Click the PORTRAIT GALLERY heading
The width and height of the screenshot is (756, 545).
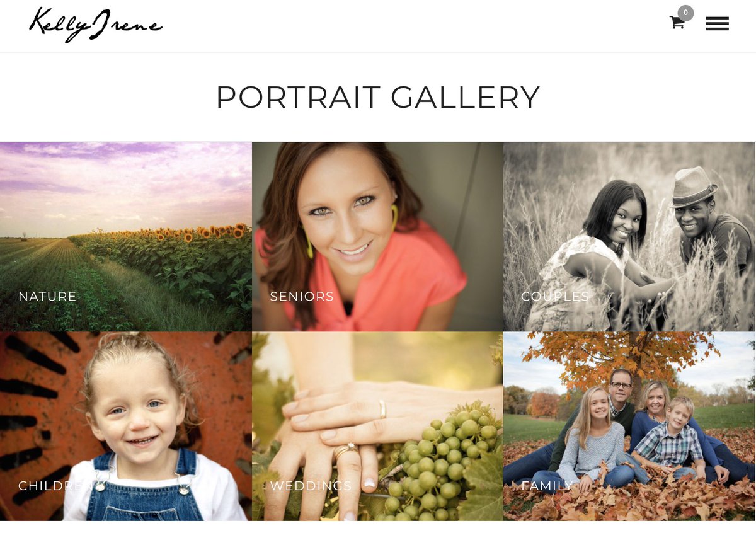point(378,97)
